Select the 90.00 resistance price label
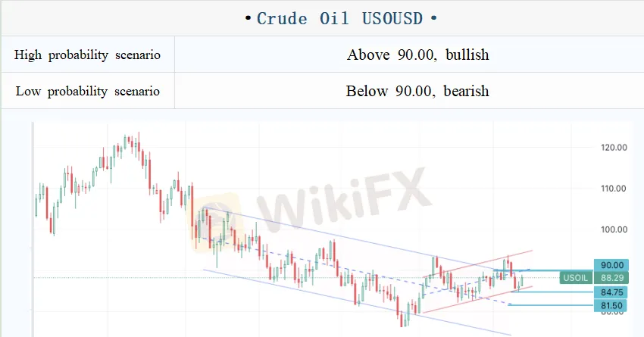The height and width of the screenshot is (337, 644). tap(611, 265)
